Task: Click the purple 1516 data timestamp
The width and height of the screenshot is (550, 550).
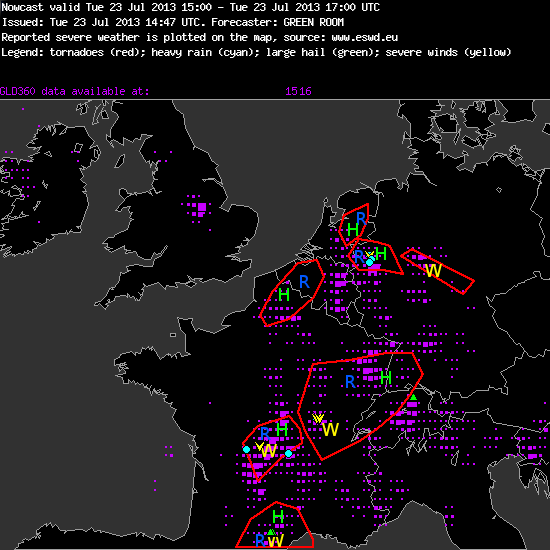Action: click(298, 91)
